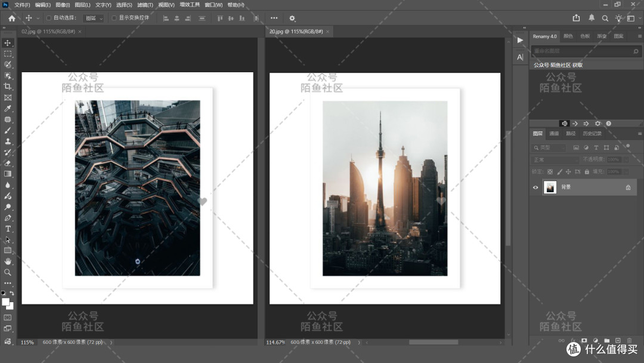Select the Rectangular Marquee tool
644x363 pixels.
[x=8, y=54]
